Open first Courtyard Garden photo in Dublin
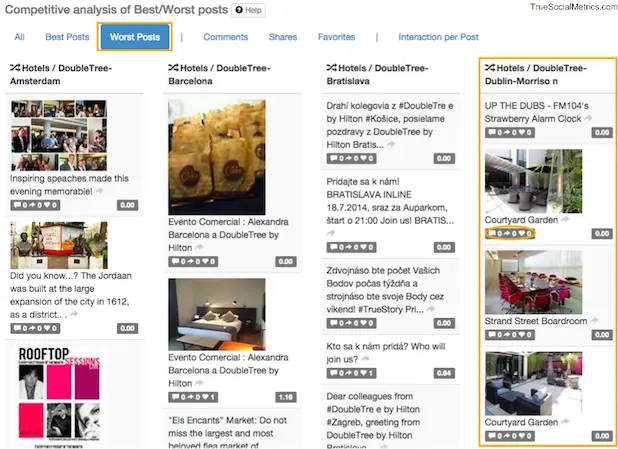Image resolution: width=618 pixels, height=449 pixels. point(533,181)
